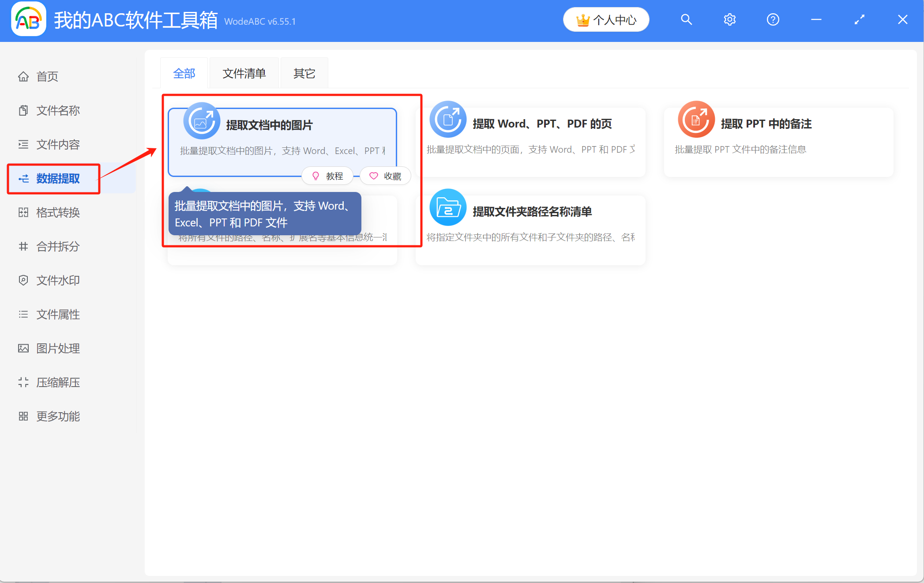Open the 格式转换 section in sidebar
The image size is (924, 583).
[58, 213]
